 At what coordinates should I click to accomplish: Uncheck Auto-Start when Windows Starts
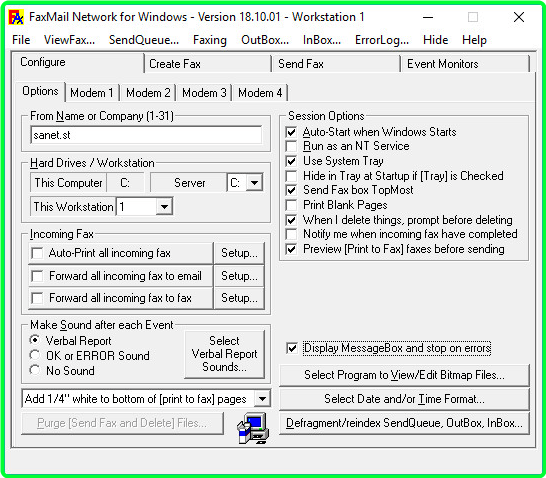tap(291, 132)
